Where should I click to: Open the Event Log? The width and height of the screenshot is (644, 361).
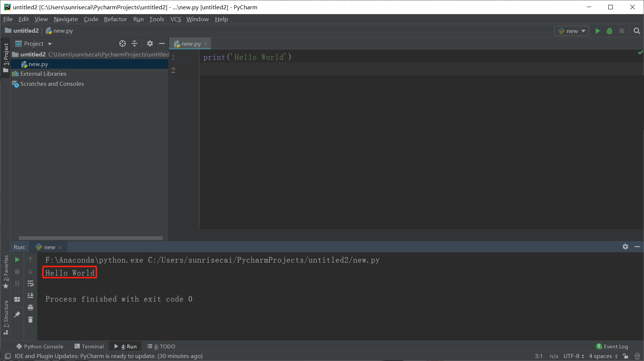pyautogui.click(x=612, y=347)
